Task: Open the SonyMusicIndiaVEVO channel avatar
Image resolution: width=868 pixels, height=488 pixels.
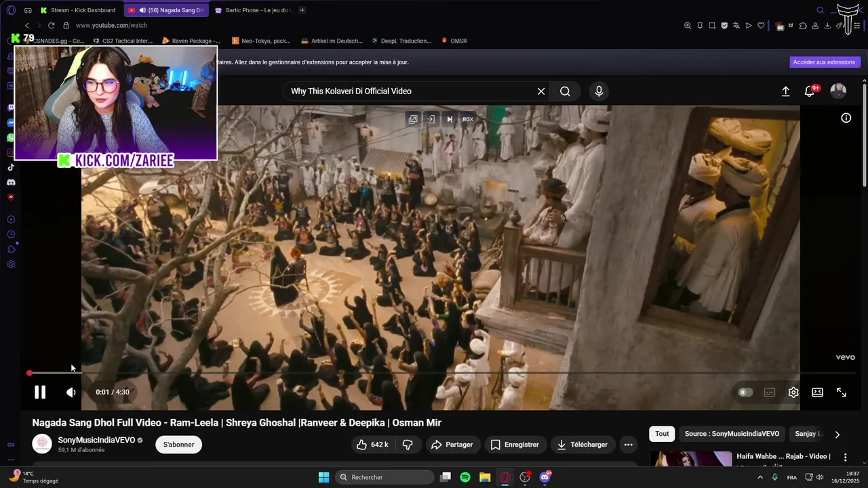Action: 42,444
